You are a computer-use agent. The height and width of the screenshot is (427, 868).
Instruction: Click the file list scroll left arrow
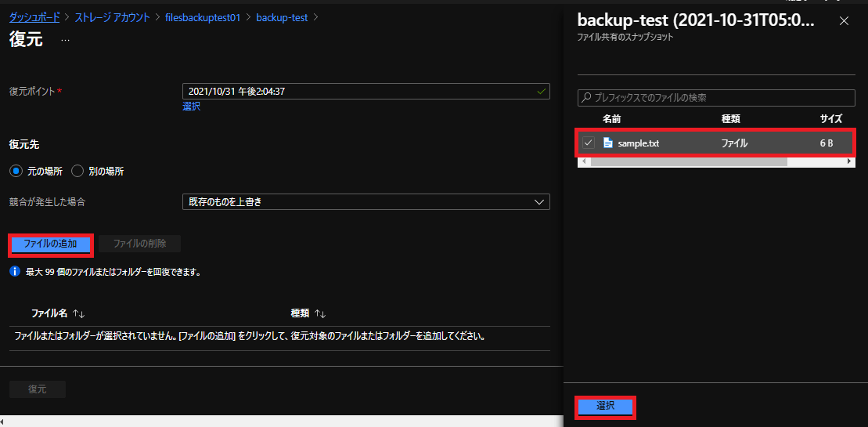tap(582, 161)
